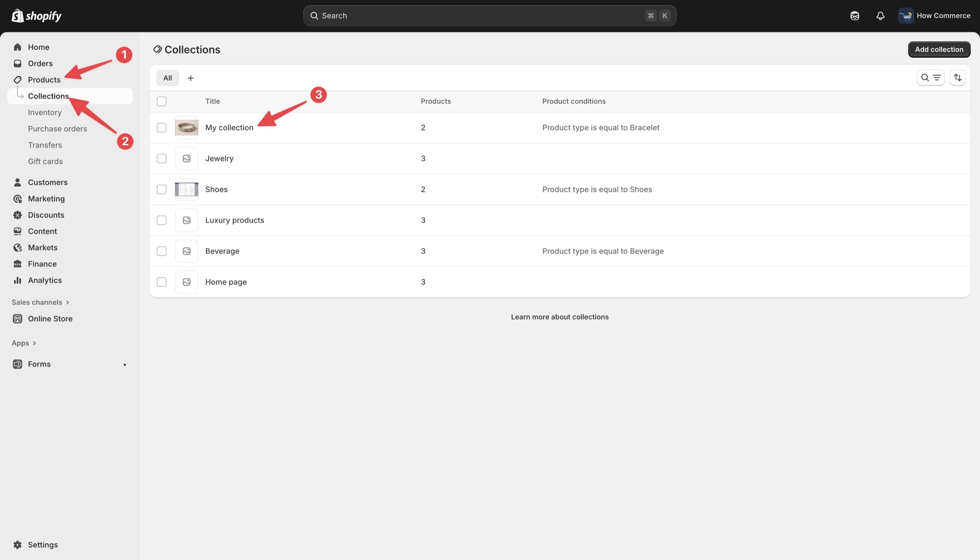The width and height of the screenshot is (980, 560).
Task: Toggle the select-all collections checkbox
Action: click(x=162, y=101)
